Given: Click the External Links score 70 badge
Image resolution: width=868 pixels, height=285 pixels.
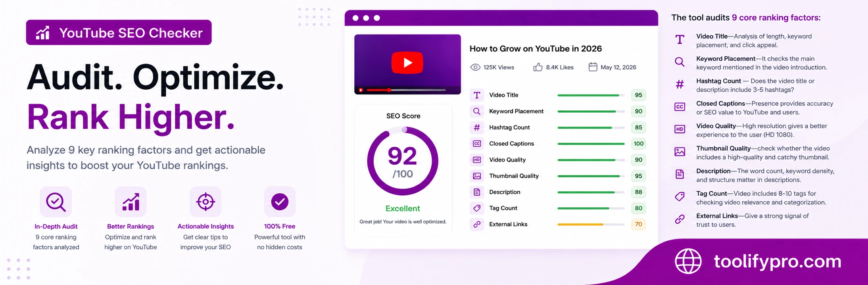Looking at the screenshot, I should tap(638, 224).
